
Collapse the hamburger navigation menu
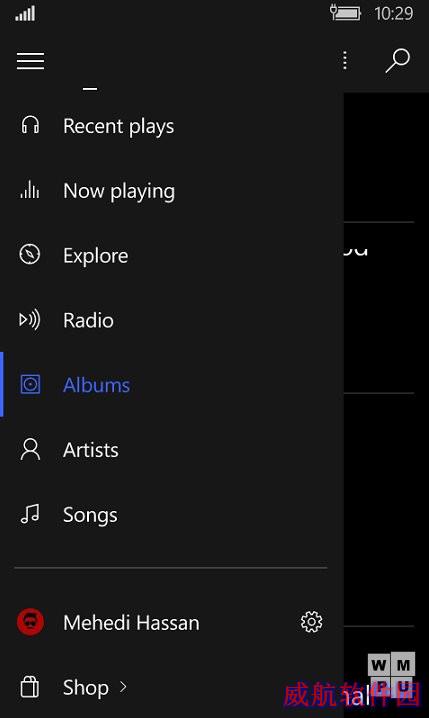point(30,61)
